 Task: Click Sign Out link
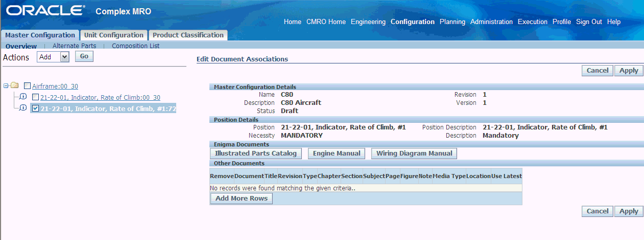[x=589, y=22]
